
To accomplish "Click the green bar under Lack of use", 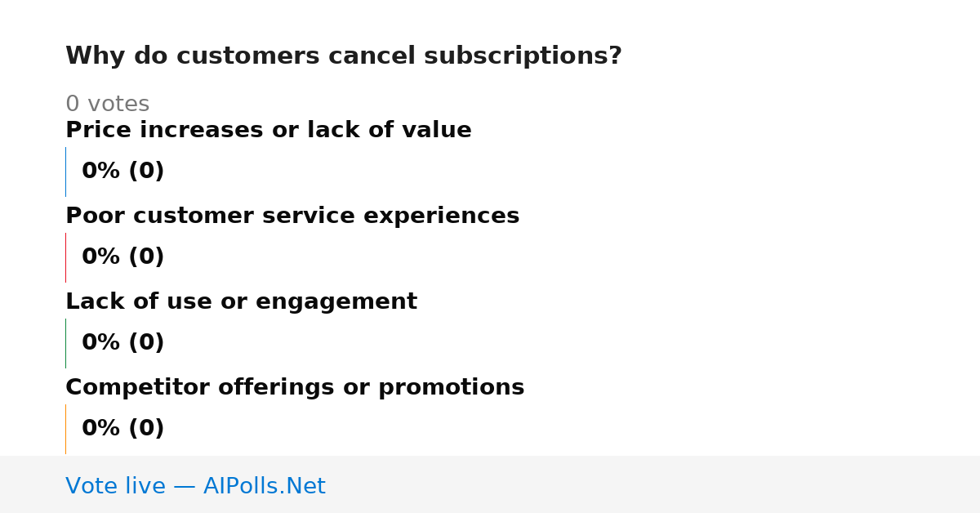I will (x=65, y=343).
